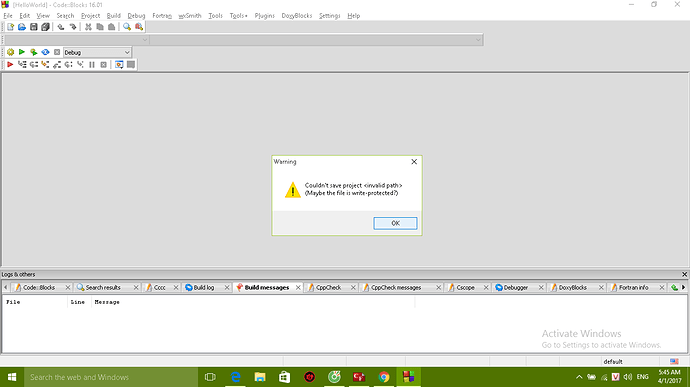The height and width of the screenshot is (387, 690).
Task: Expand the left scope selector dropdown
Action: [77, 40]
